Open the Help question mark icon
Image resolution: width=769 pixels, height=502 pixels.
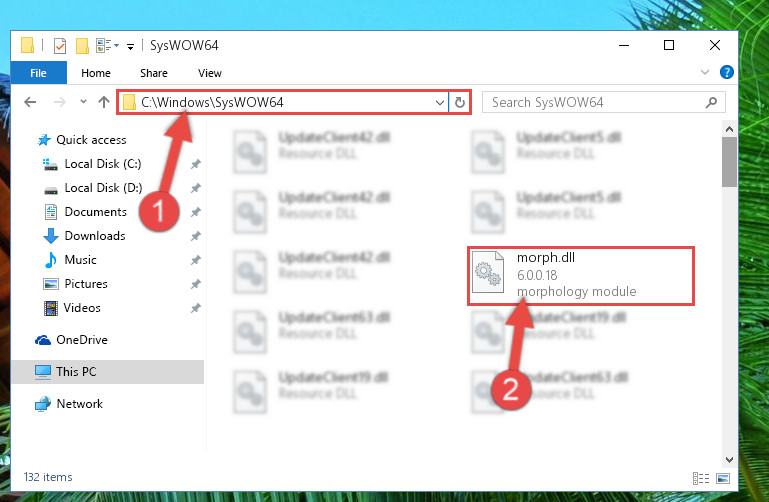[726, 72]
